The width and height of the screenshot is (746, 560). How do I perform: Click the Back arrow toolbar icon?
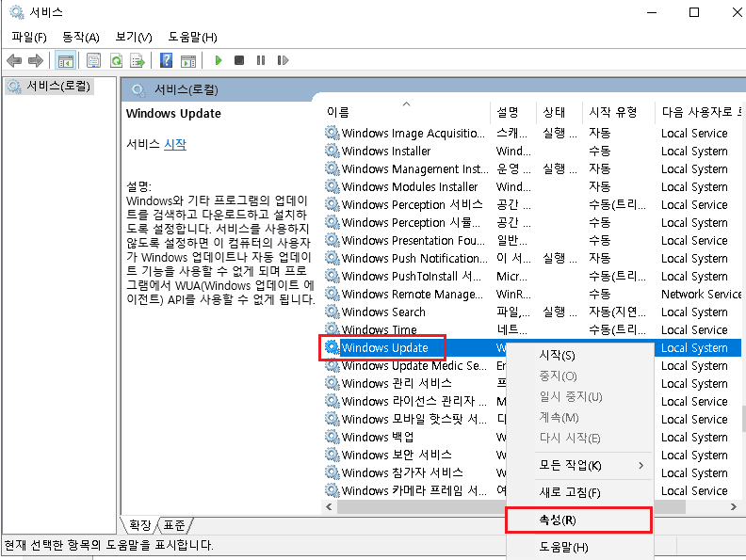(x=14, y=60)
